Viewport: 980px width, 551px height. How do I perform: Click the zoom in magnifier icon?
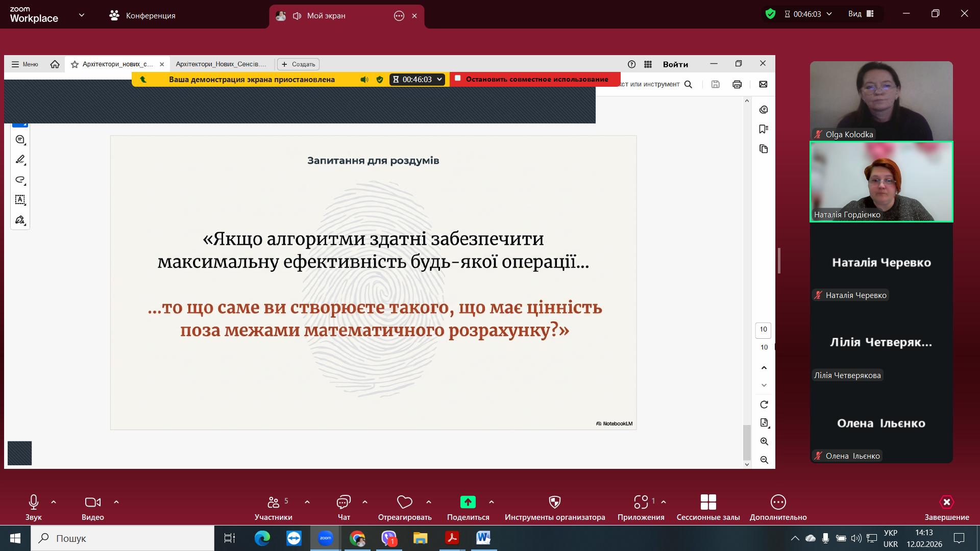pyautogui.click(x=764, y=441)
